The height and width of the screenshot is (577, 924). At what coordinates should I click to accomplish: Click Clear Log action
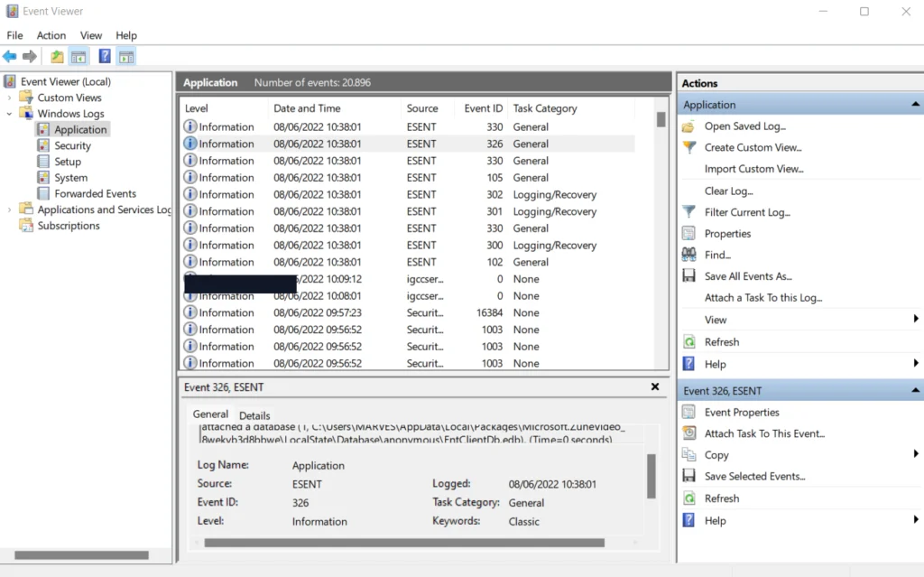(728, 191)
